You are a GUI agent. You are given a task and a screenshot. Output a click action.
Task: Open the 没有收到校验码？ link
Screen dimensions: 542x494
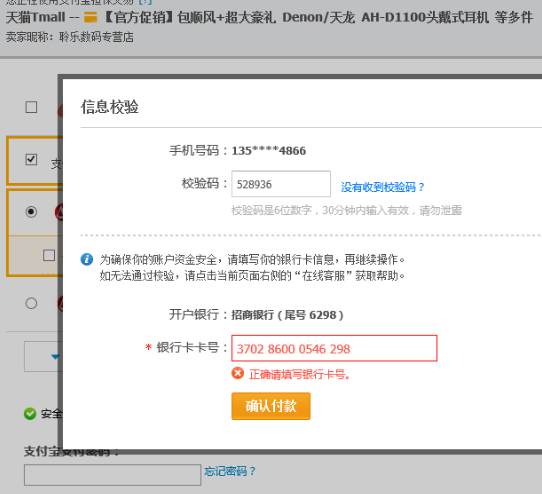tap(382, 187)
